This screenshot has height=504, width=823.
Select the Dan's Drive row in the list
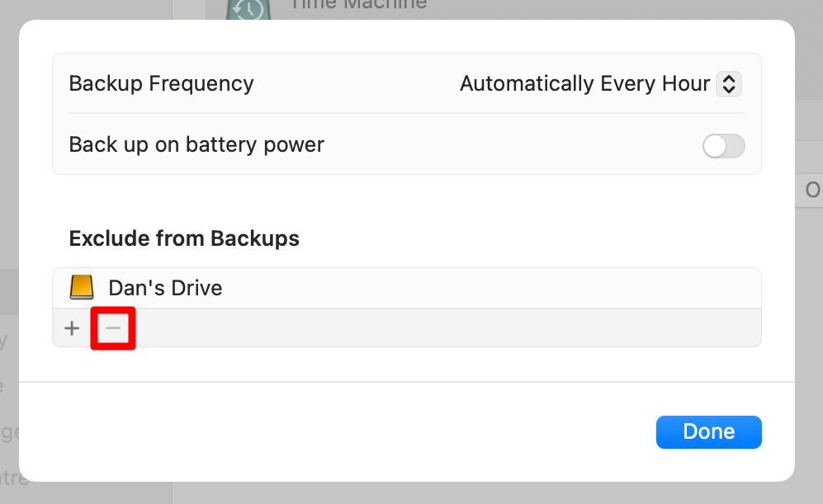point(330,286)
